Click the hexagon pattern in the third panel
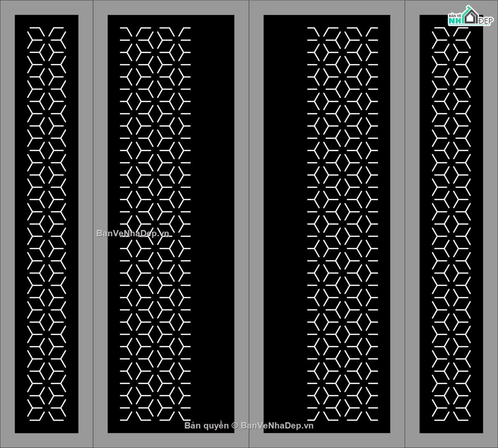498x448 pixels. coord(343,166)
